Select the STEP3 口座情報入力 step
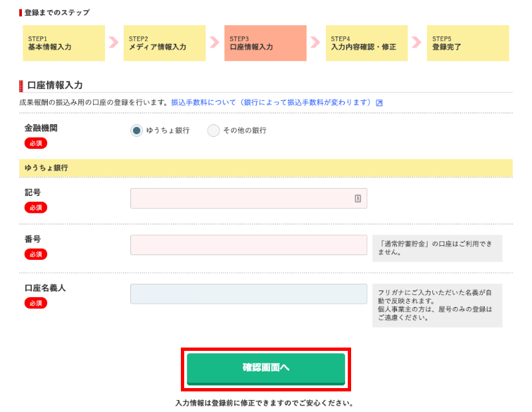This screenshot has width=532, height=412. pyautogui.click(x=265, y=43)
